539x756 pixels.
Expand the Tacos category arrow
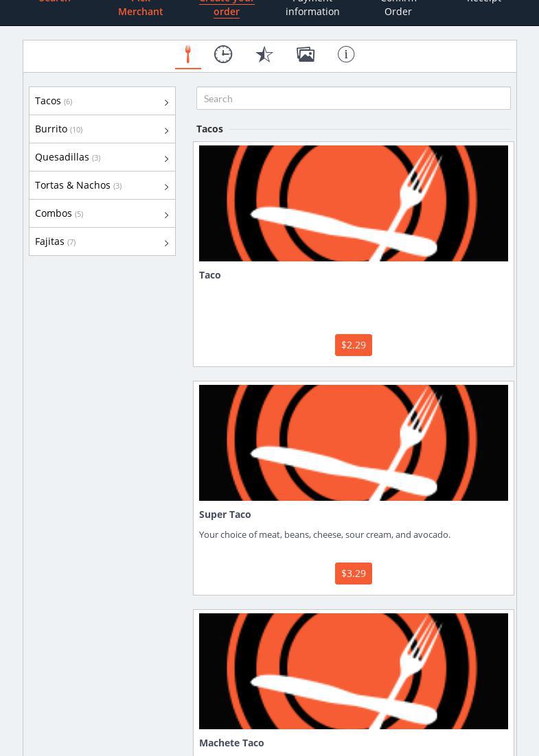[x=166, y=102]
